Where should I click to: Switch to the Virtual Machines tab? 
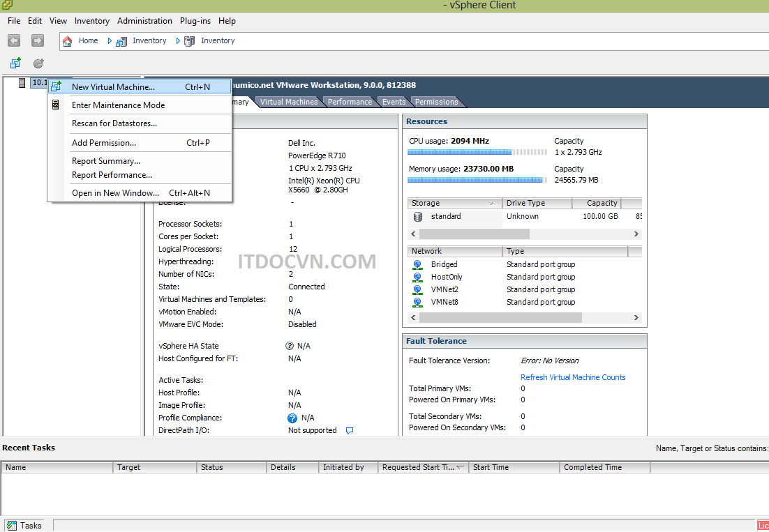click(x=289, y=102)
